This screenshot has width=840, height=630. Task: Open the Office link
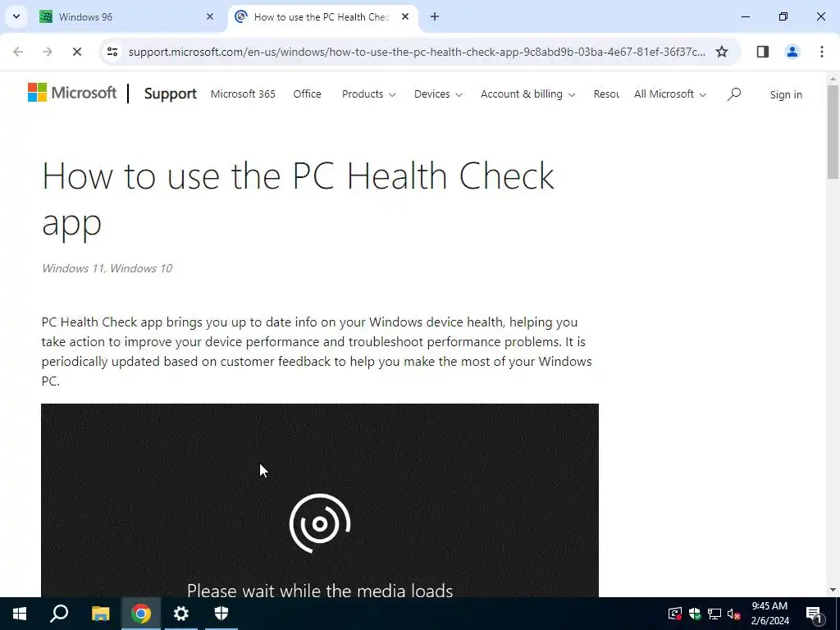pos(307,94)
